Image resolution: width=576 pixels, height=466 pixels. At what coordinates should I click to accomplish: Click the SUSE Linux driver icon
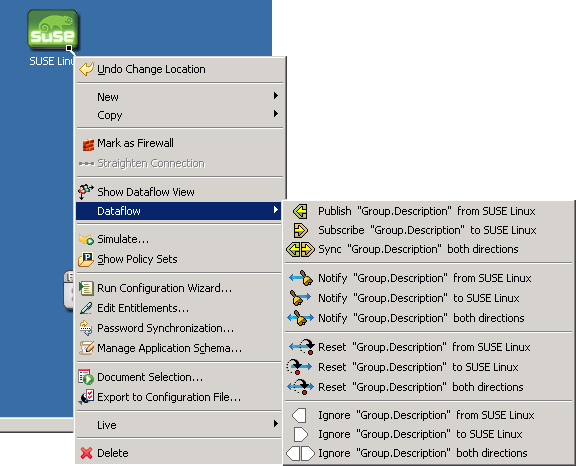tap(53, 29)
